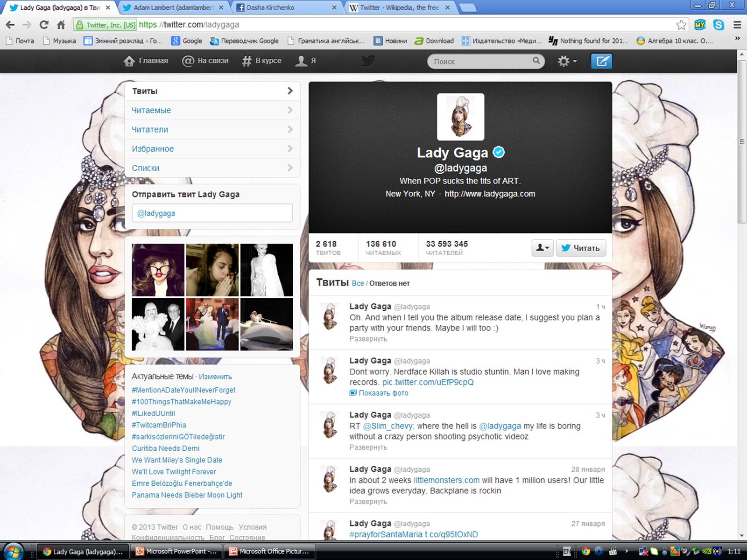Click the Windows Start button

(13, 552)
